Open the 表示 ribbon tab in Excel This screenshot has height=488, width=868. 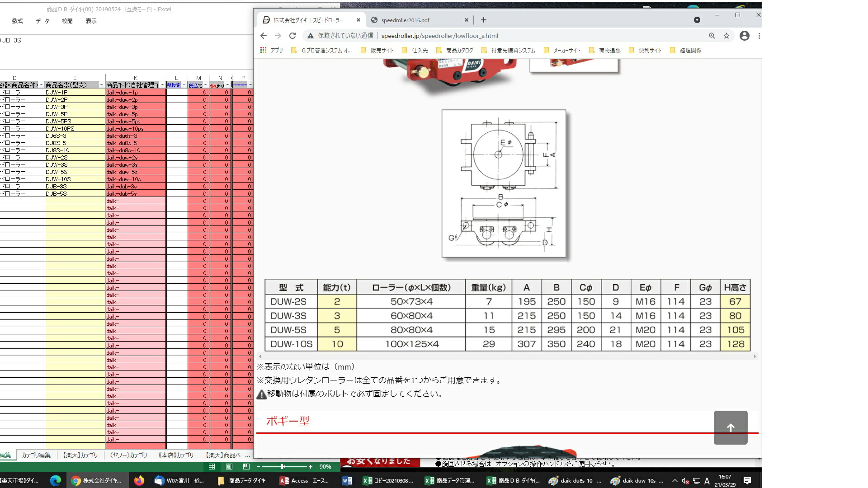coord(91,21)
